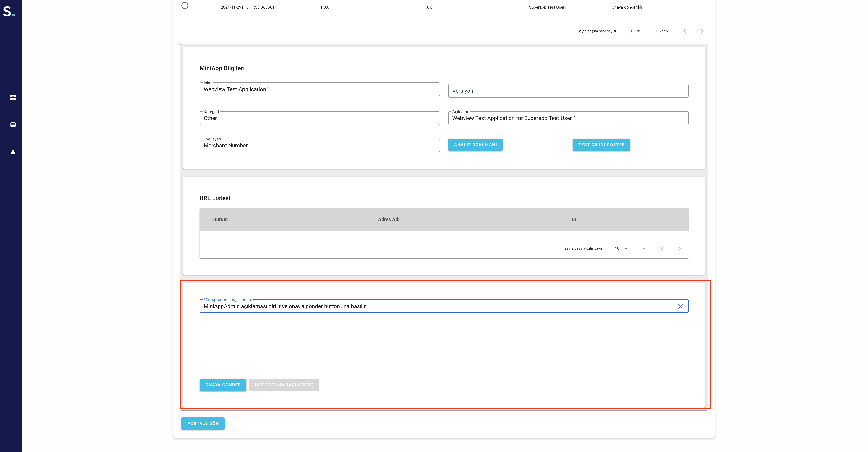Go to next page of version table
This screenshot has width=868, height=452.
[x=702, y=31]
